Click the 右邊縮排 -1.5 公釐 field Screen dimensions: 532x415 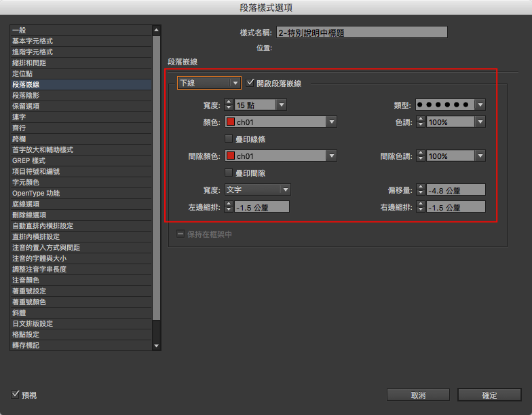coord(456,206)
